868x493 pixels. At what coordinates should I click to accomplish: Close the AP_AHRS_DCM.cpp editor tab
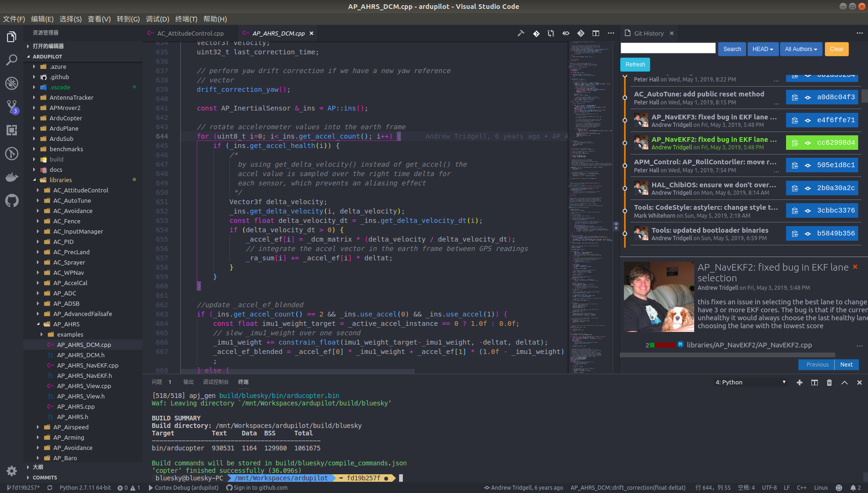point(312,33)
